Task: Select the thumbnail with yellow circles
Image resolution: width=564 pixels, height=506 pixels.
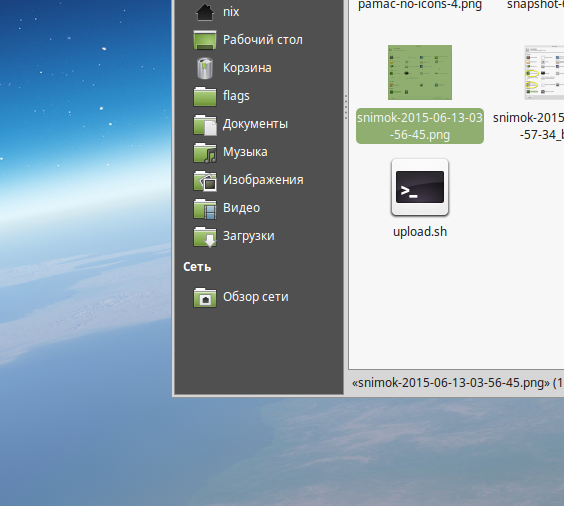Action: [544, 72]
